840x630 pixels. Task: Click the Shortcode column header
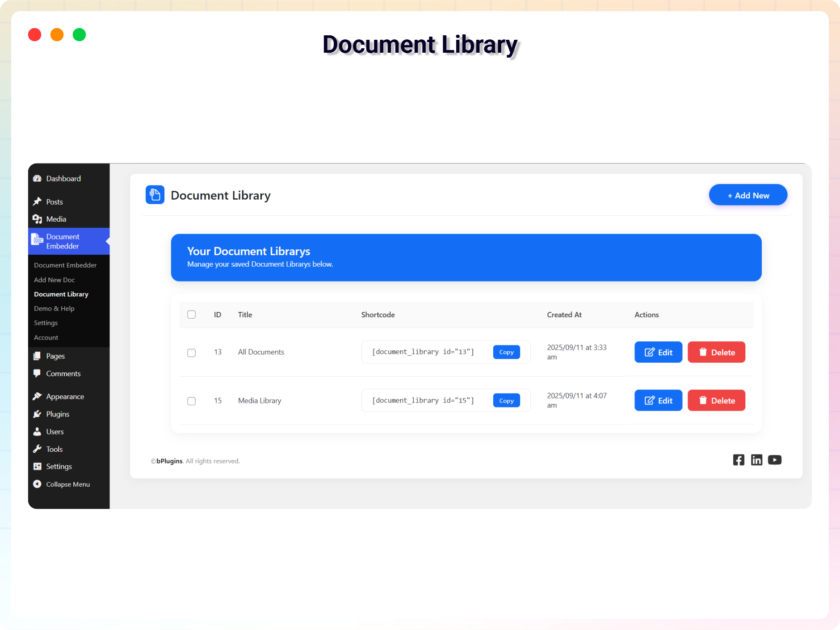pyautogui.click(x=378, y=315)
